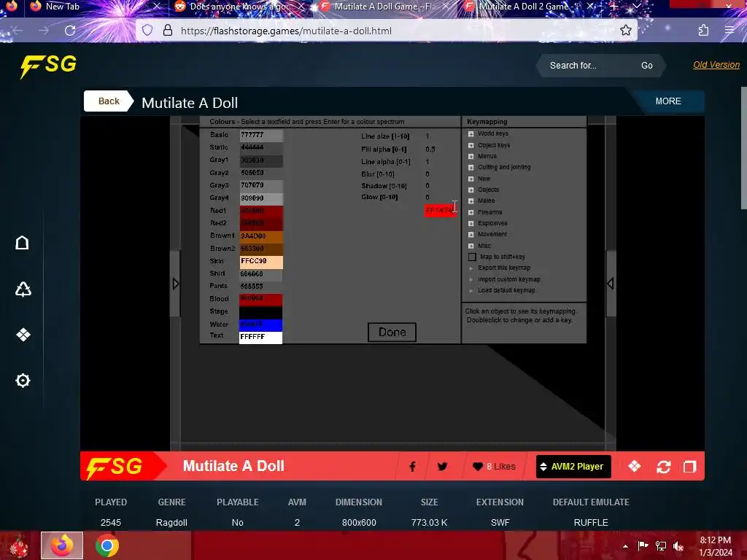
Task: Go back in browser history
Action: tap(18, 31)
